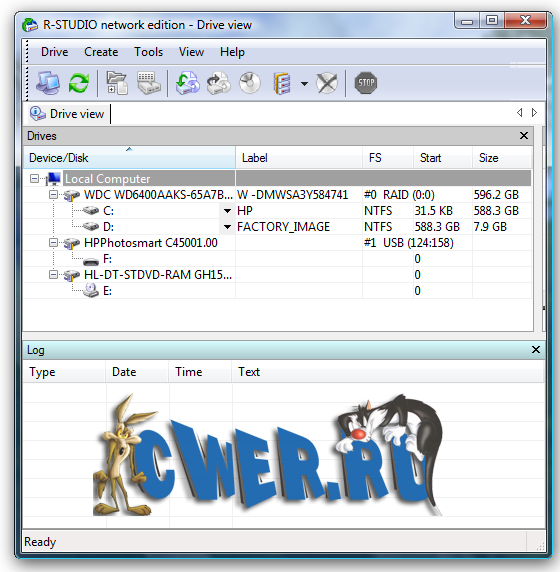The image size is (560, 572).
Task: Open the Tools menu
Action: tap(148, 52)
